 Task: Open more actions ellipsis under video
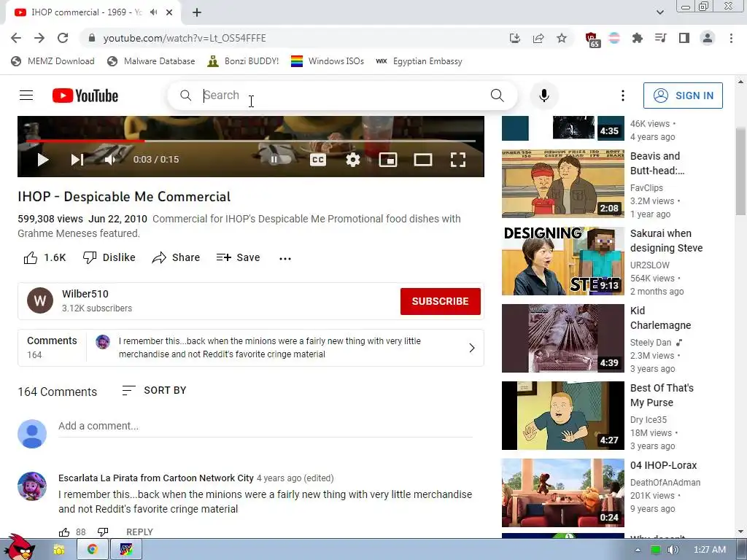(x=285, y=258)
